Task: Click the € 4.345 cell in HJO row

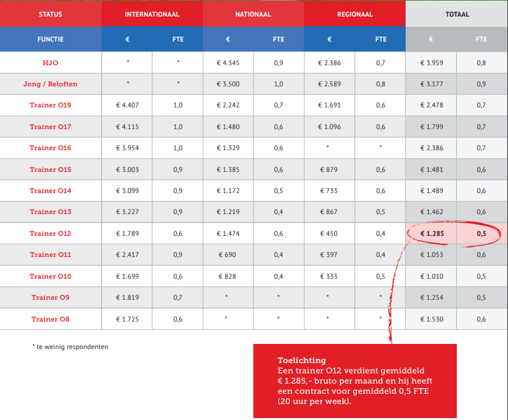Action: click(x=228, y=63)
